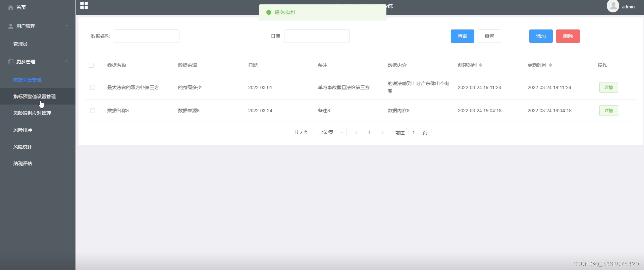Click date cell 2022-03-24
The width and height of the screenshot is (644, 270).
pyautogui.click(x=260, y=111)
